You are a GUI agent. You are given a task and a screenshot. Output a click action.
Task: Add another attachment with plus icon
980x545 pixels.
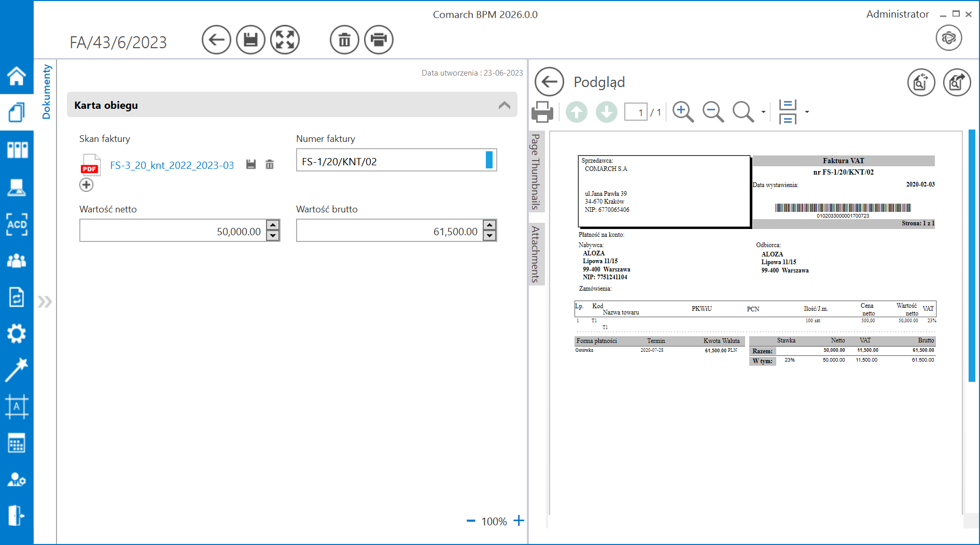click(87, 185)
